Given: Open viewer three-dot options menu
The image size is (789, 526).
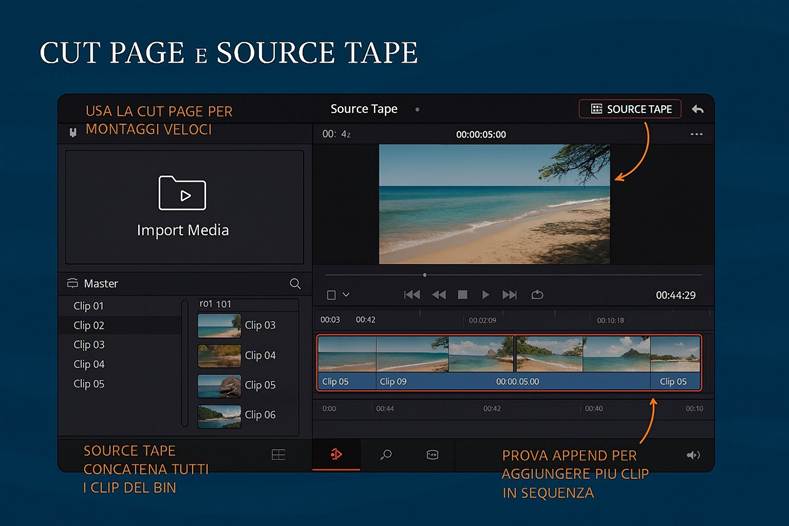Looking at the screenshot, I should click(x=696, y=134).
